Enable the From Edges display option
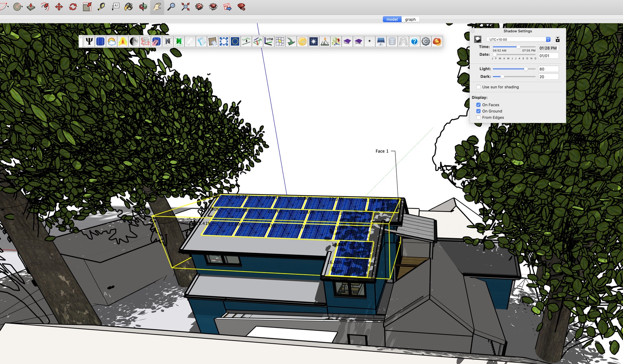 pyautogui.click(x=478, y=117)
